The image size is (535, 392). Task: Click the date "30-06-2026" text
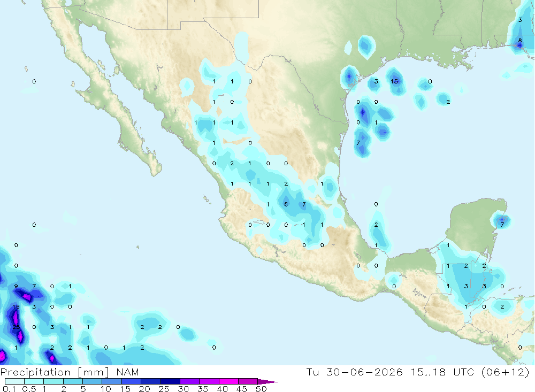tap(364, 372)
